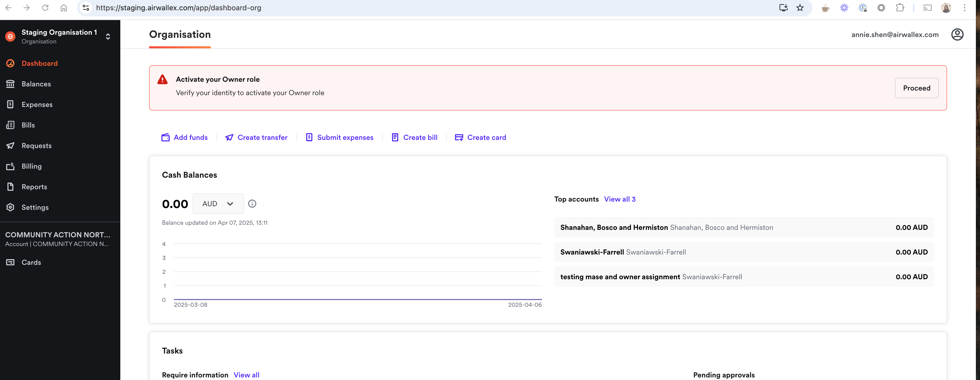The height and width of the screenshot is (380, 980).
Task: Click the Dashboard gauge icon in sidebar
Action: [10, 63]
